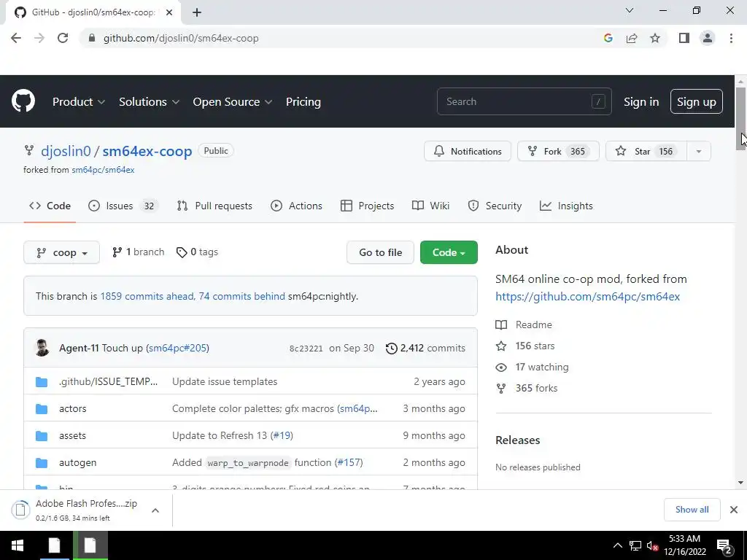
Task: Switch to the Issues tab
Action: pos(123,206)
